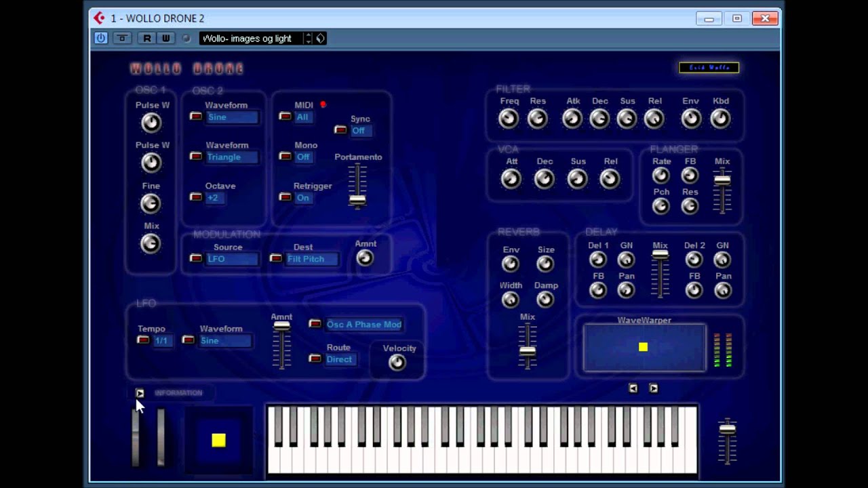Click the red button beside the Sine waveform in OSC 2
Image resolution: width=868 pixels, height=488 pixels.
[196, 117]
